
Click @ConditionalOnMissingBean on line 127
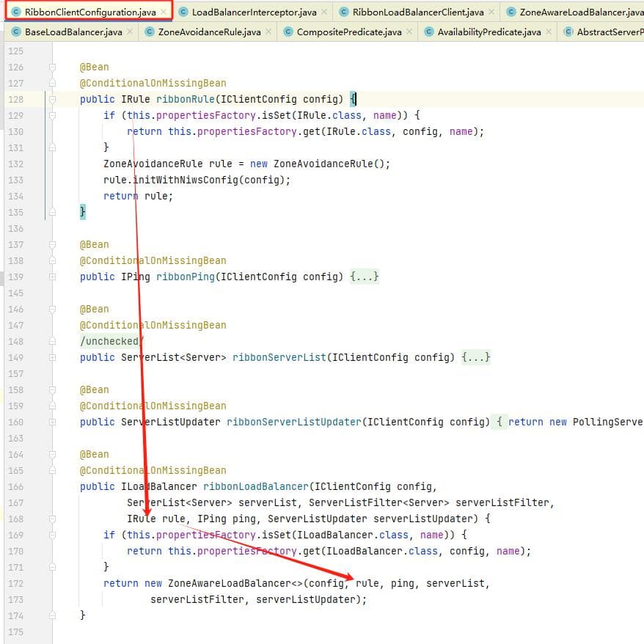point(153,84)
